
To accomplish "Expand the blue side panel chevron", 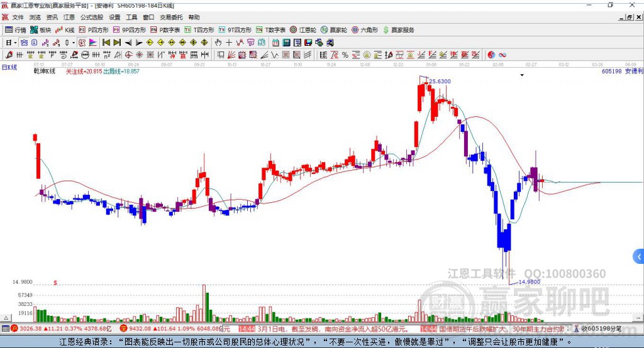I will coord(639,257).
